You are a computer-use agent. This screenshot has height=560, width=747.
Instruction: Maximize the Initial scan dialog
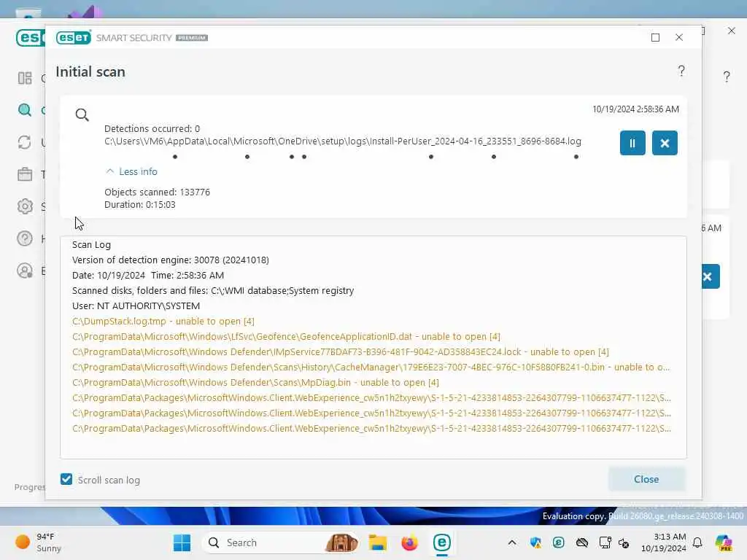pos(656,38)
